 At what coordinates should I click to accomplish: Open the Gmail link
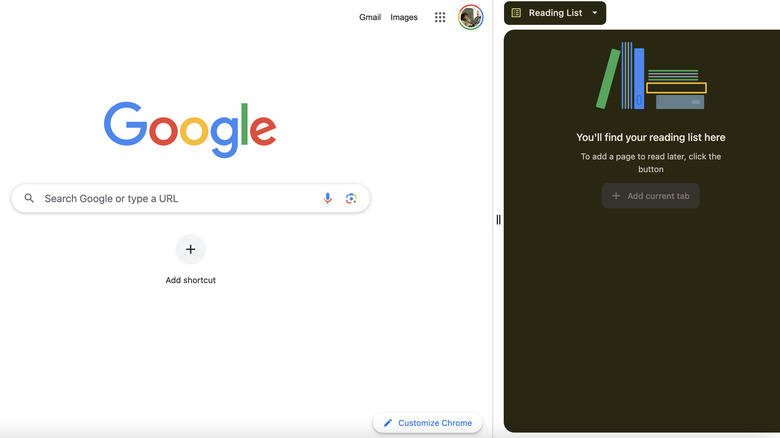coord(370,17)
